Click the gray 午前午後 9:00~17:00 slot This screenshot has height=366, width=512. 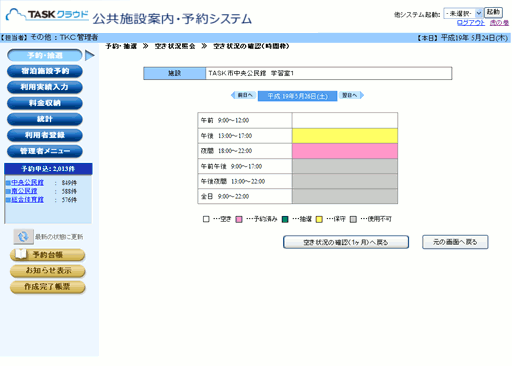pyautogui.click(x=345, y=166)
